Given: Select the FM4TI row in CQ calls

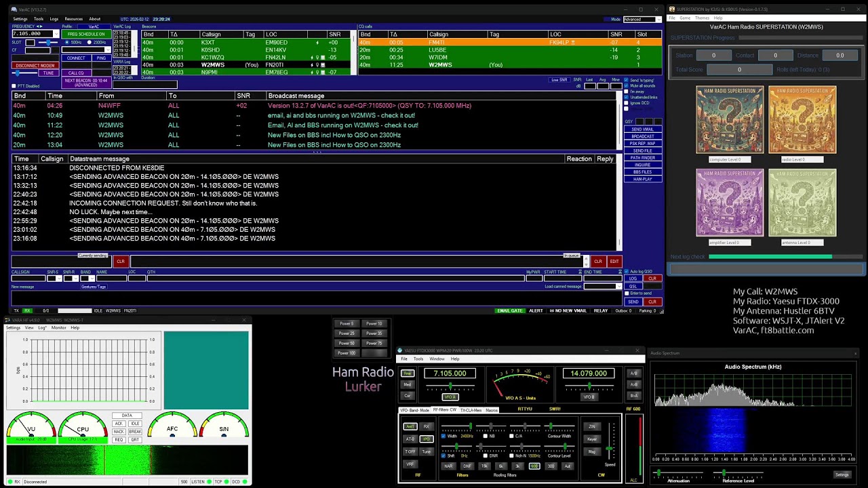Looking at the screenshot, I should click(x=510, y=43).
